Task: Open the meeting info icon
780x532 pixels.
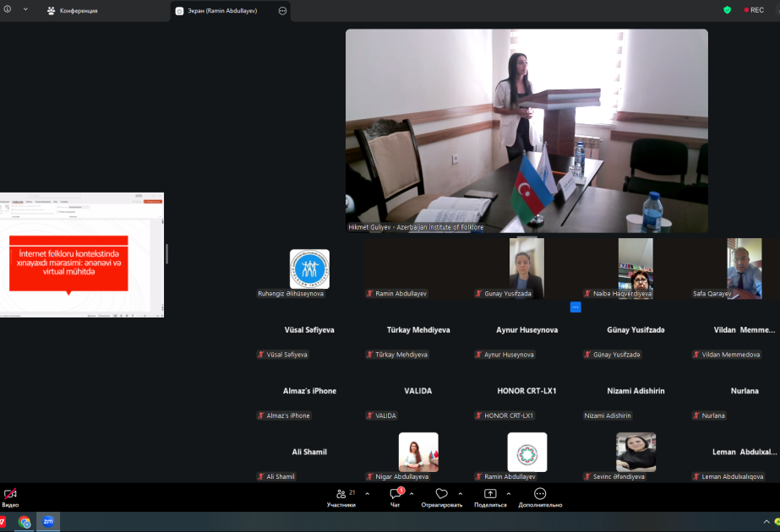Action: click(8, 9)
